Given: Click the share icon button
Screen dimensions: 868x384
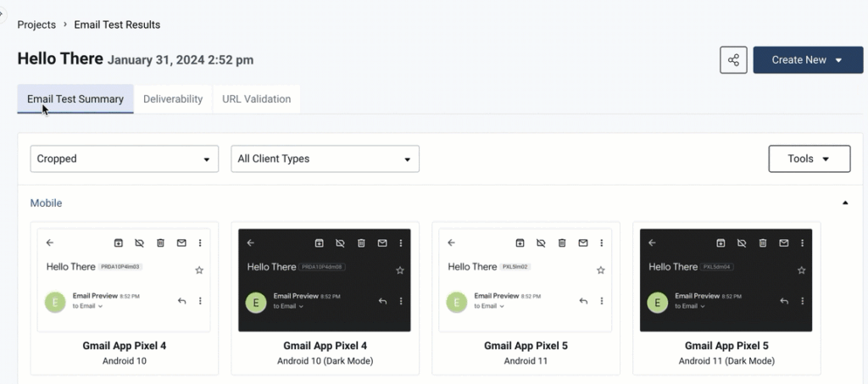Looking at the screenshot, I should coord(733,59).
